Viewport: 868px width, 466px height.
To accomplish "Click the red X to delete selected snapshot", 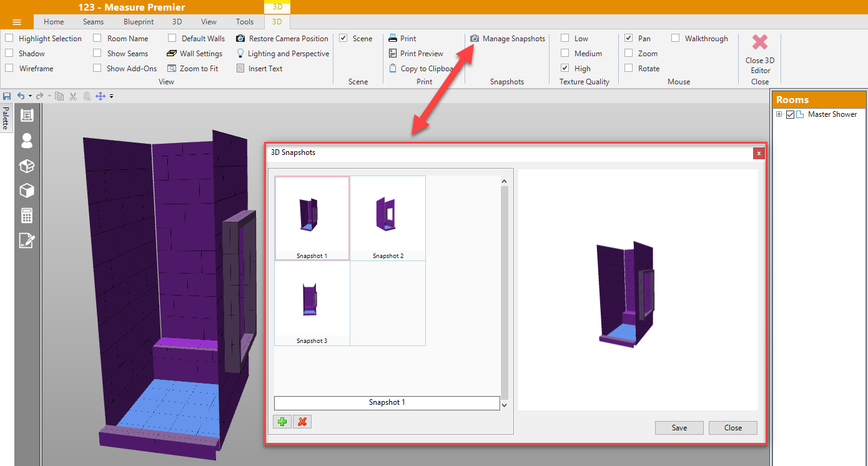I will click(x=302, y=422).
